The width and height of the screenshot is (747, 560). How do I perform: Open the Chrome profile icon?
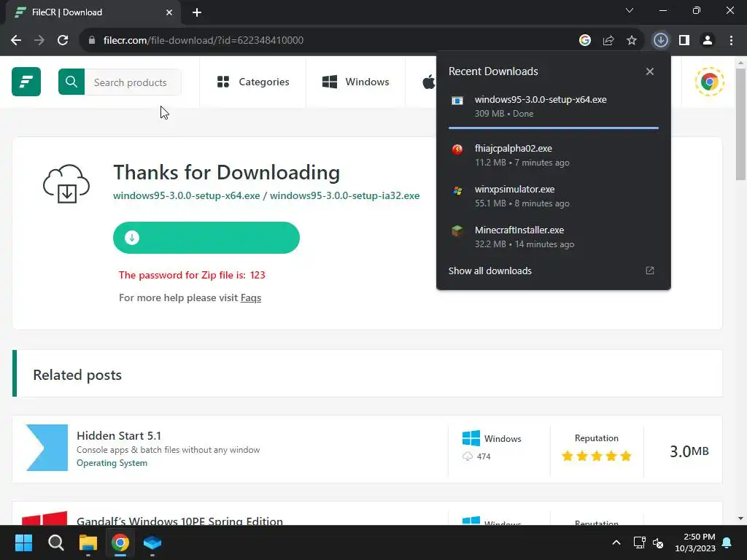coord(708,40)
